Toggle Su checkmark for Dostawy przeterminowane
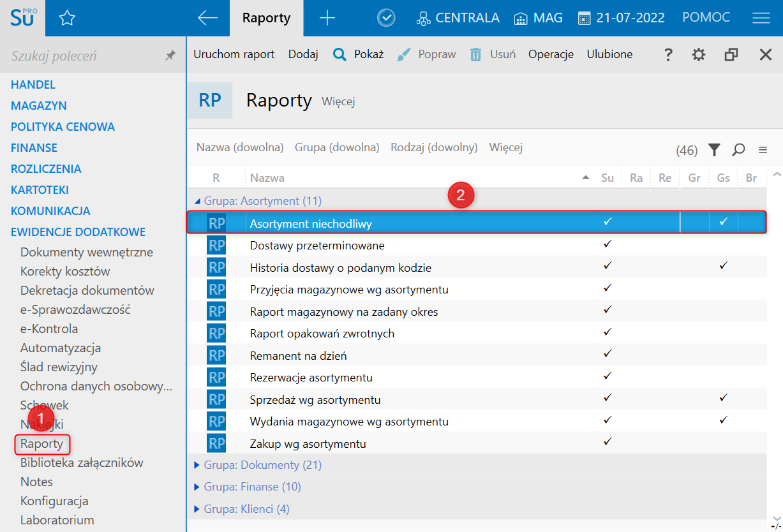 [608, 244]
